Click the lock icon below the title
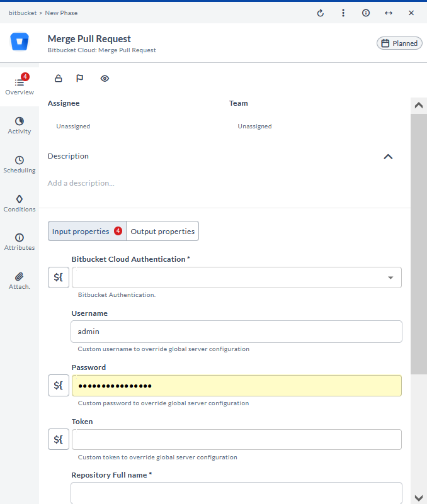This screenshot has width=427, height=504. pyautogui.click(x=59, y=79)
